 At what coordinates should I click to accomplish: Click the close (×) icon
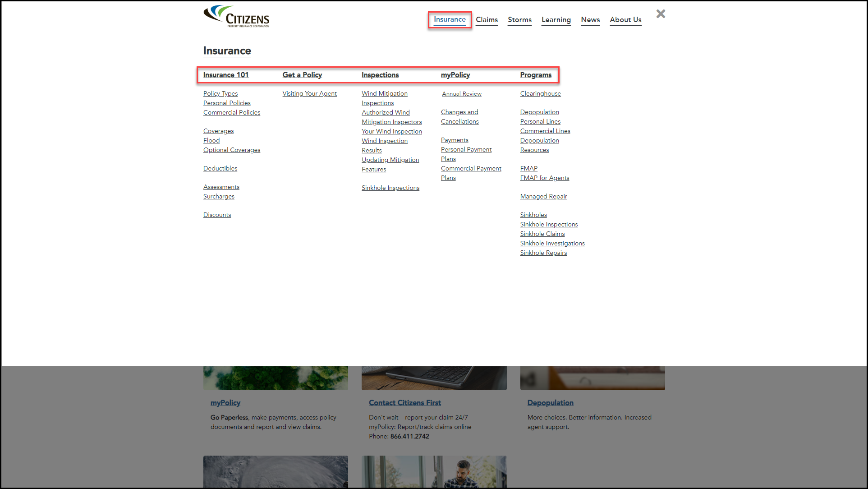coord(661,14)
